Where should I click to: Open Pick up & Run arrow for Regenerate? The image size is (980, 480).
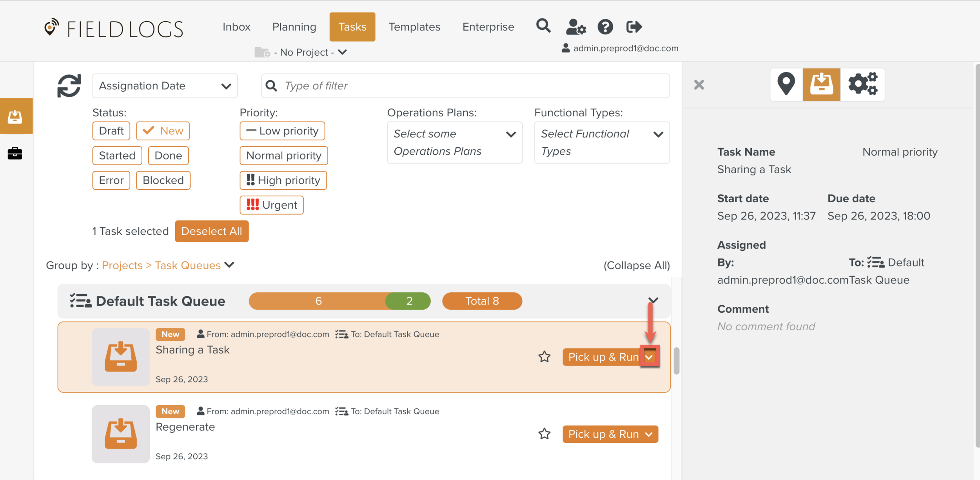tap(649, 434)
